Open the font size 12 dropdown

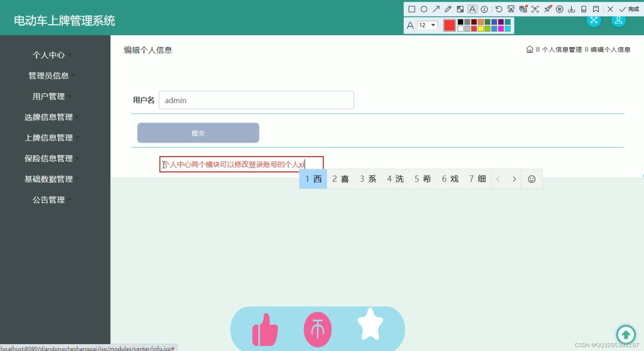[427, 25]
